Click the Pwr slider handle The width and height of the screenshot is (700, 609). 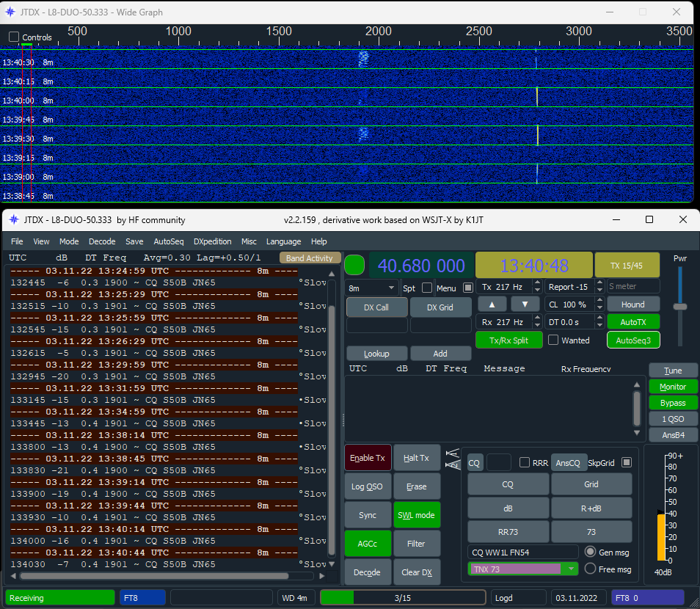point(680,307)
